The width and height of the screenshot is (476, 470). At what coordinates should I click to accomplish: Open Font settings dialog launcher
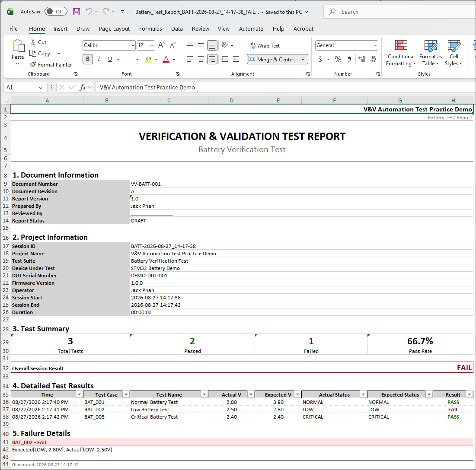click(x=178, y=74)
